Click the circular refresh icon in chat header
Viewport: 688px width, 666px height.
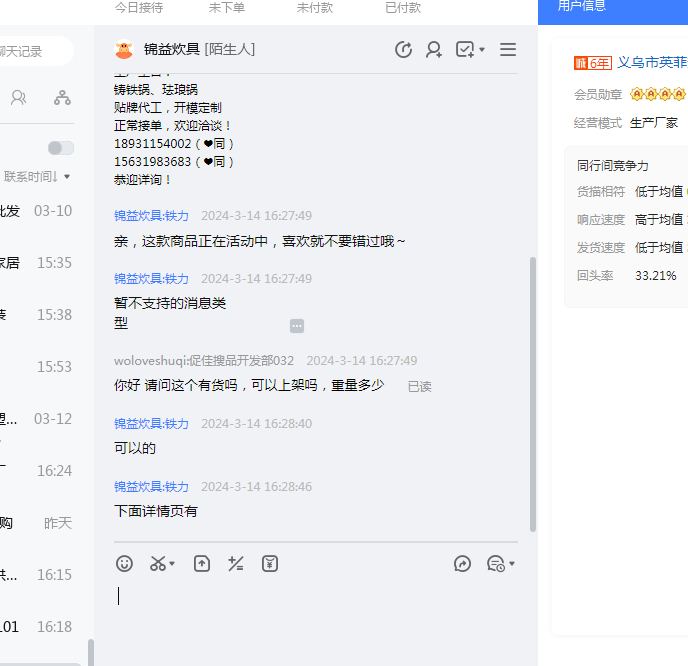(x=403, y=49)
